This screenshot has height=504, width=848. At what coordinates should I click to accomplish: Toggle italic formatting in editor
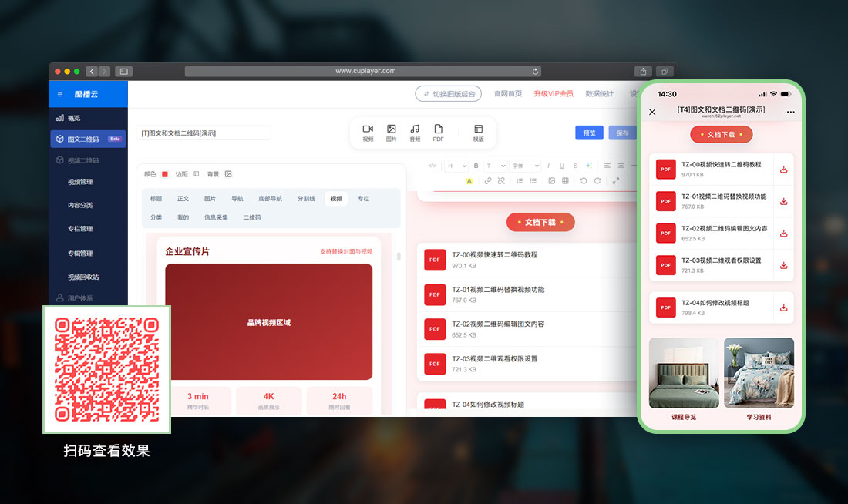(x=548, y=166)
